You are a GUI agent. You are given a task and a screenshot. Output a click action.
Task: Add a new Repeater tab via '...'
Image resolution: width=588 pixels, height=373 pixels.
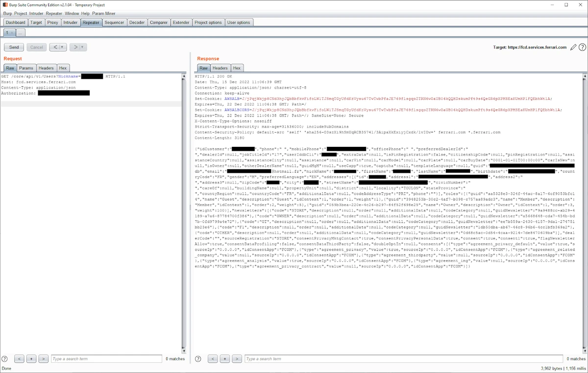[21, 33]
